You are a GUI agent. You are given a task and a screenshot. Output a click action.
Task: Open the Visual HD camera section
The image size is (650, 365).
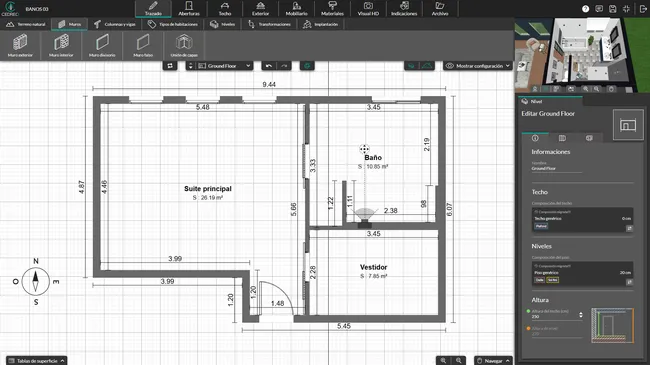(x=368, y=9)
